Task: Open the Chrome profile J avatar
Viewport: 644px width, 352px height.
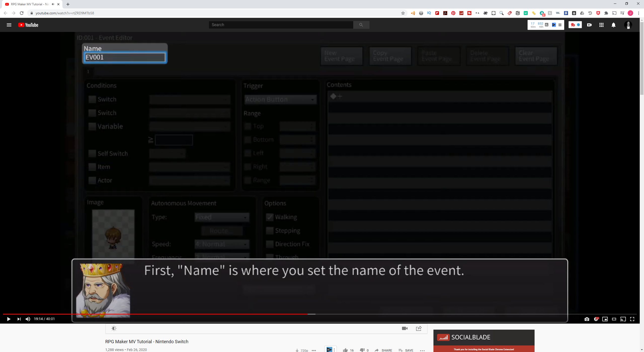Action: 630,13
